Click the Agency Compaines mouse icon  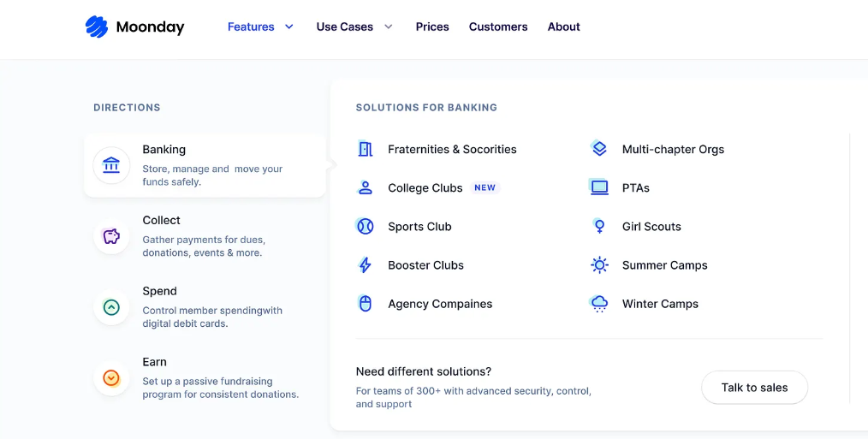click(x=366, y=304)
